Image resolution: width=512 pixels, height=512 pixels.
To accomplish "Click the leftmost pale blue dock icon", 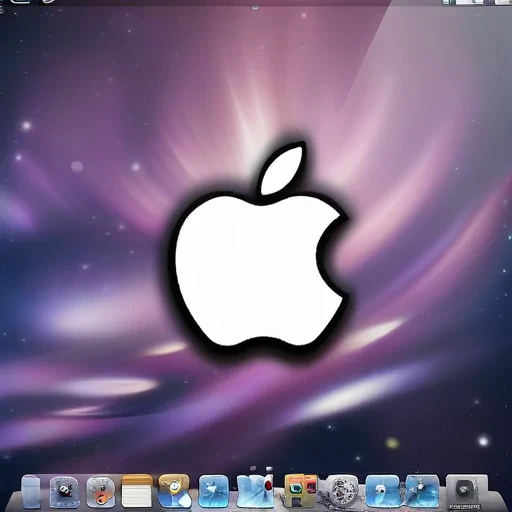I will [x=31, y=492].
